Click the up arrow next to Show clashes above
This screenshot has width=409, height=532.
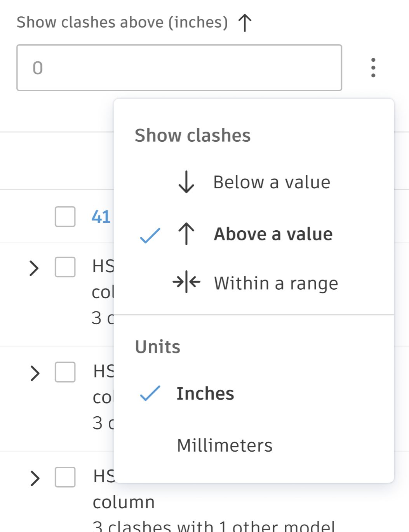coord(245,22)
